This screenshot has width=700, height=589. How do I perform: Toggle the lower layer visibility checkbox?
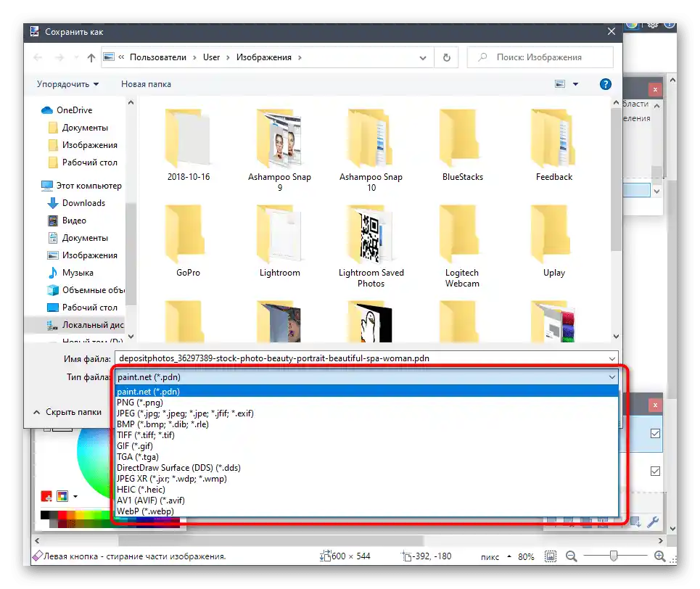coord(655,471)
